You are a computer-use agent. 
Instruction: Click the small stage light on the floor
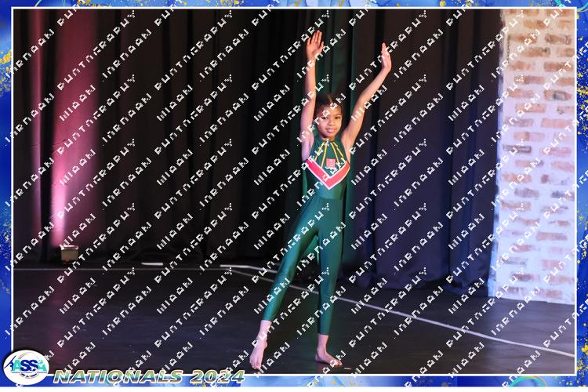click(69, 252)
